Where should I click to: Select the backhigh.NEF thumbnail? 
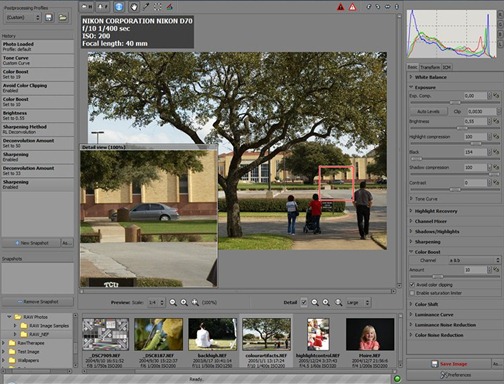pyautogui.click(x=212, y=334)
